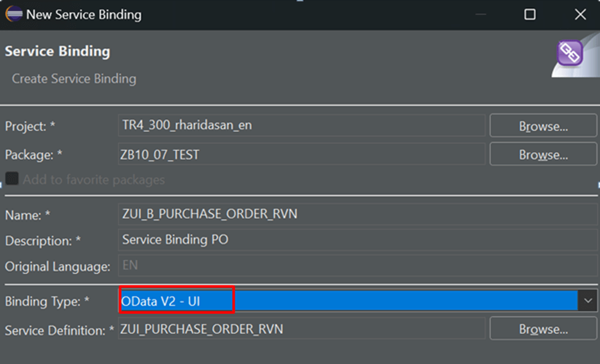Click the Description field Service Binding PO
This screenshot has height=364, width=600.
pos(358,240)
